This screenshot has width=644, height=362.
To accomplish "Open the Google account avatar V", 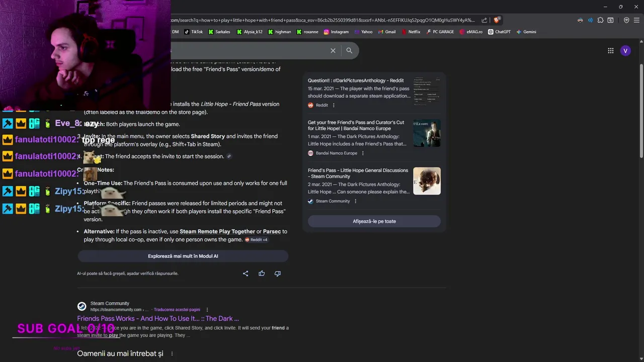I will tap(625, 50).
